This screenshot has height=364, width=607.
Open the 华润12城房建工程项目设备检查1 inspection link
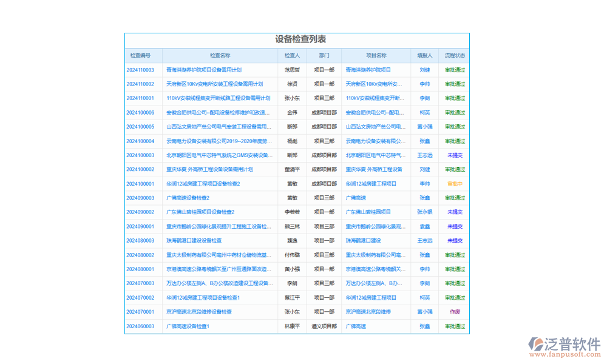pyautogui.click(x=203, y=297)
